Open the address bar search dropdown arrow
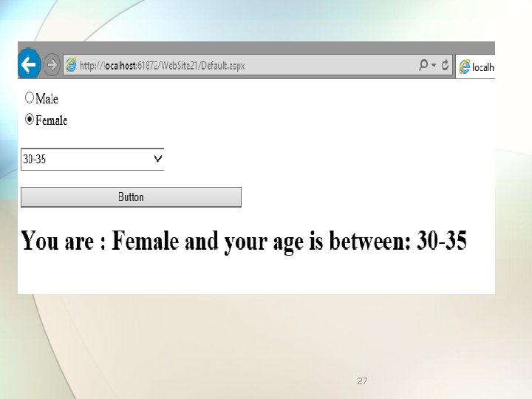Screen dimensions: 532x399 click(x=434, y=65)
